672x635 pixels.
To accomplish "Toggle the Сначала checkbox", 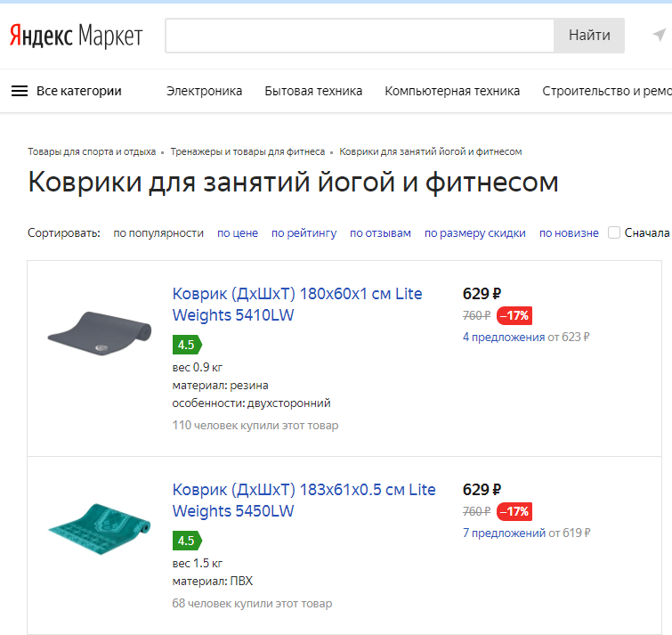I will [614, 232].
